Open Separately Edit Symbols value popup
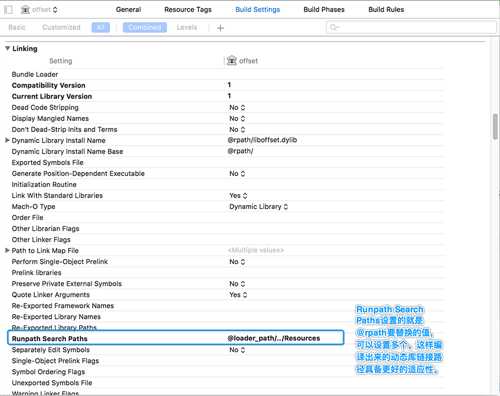This screenshot has height=396, width=500. [x=237, y=350]
